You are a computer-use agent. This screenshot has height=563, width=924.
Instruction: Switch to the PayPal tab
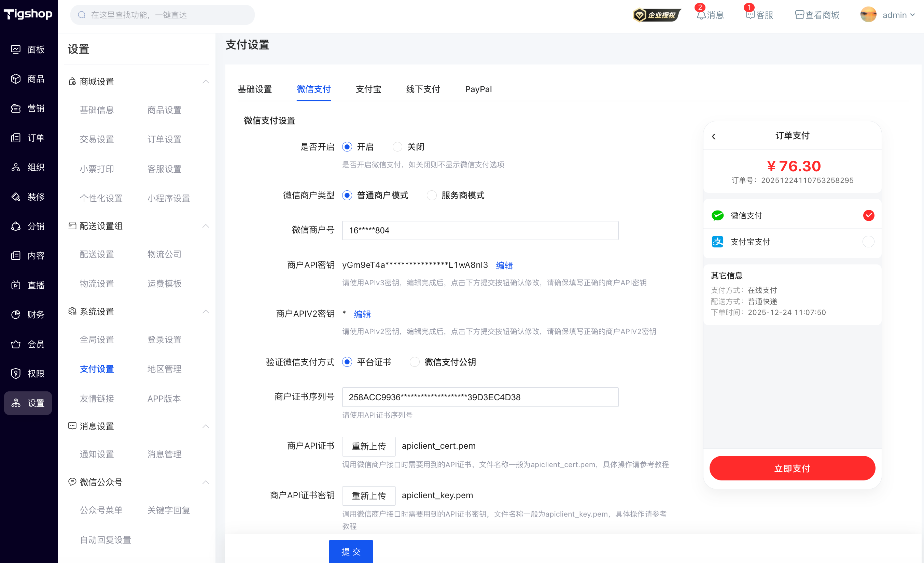click(478, 89)
